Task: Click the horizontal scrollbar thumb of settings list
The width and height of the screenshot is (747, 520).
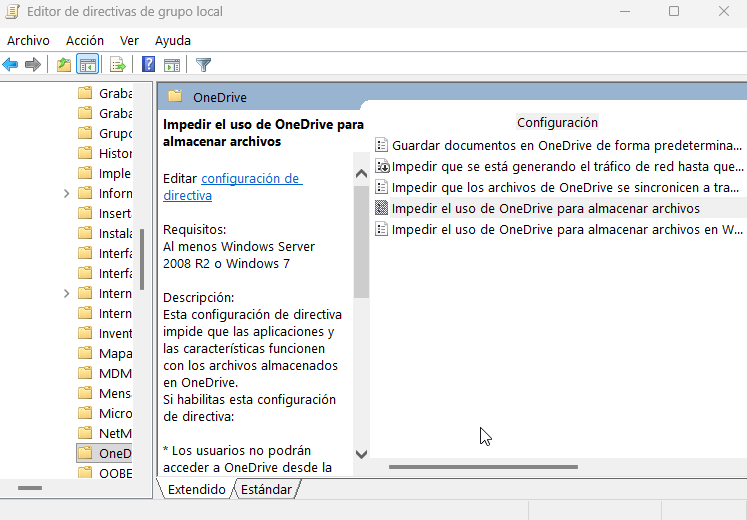Action: point(483,467)
